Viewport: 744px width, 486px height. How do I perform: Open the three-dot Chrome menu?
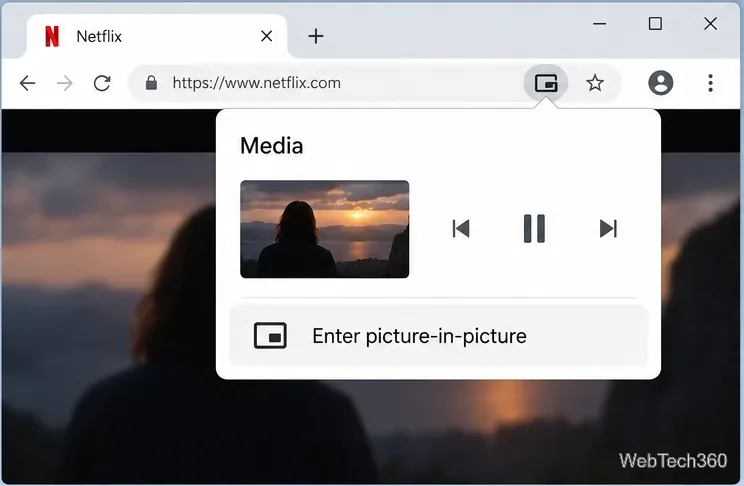pyautogui.click(x=710, y=83)
